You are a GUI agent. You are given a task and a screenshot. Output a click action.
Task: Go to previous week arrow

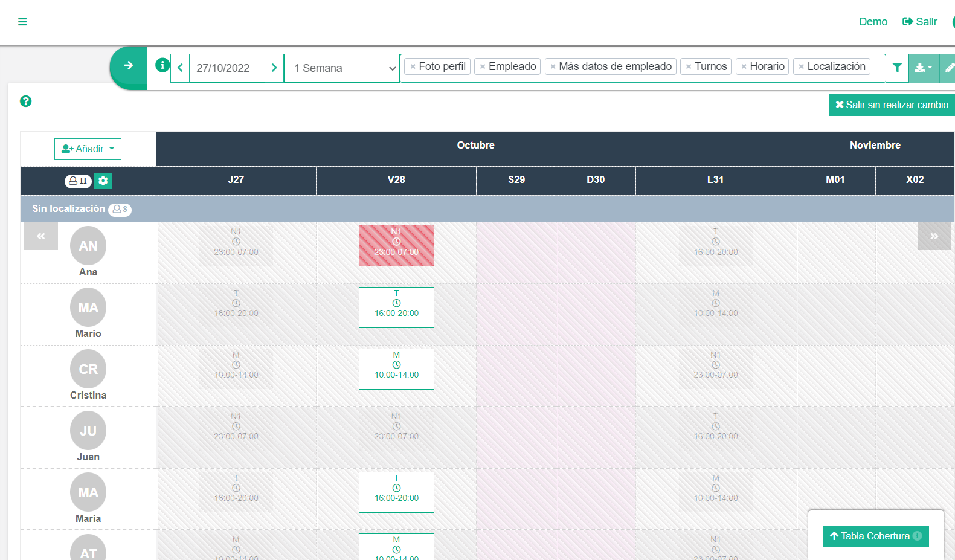180,68
